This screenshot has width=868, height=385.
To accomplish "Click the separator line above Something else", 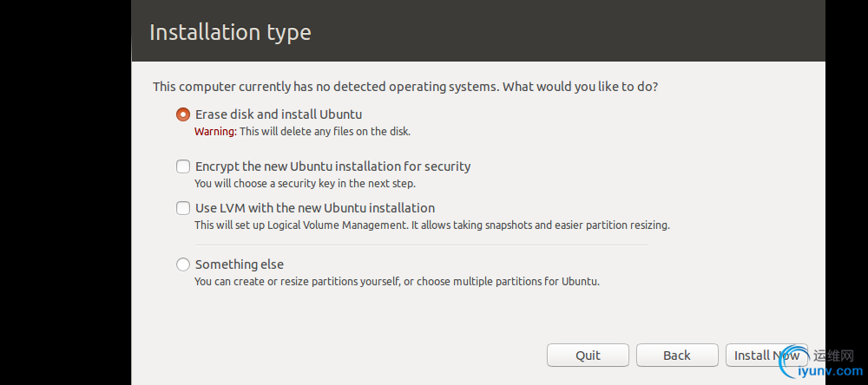I will [x=412, y=245].
